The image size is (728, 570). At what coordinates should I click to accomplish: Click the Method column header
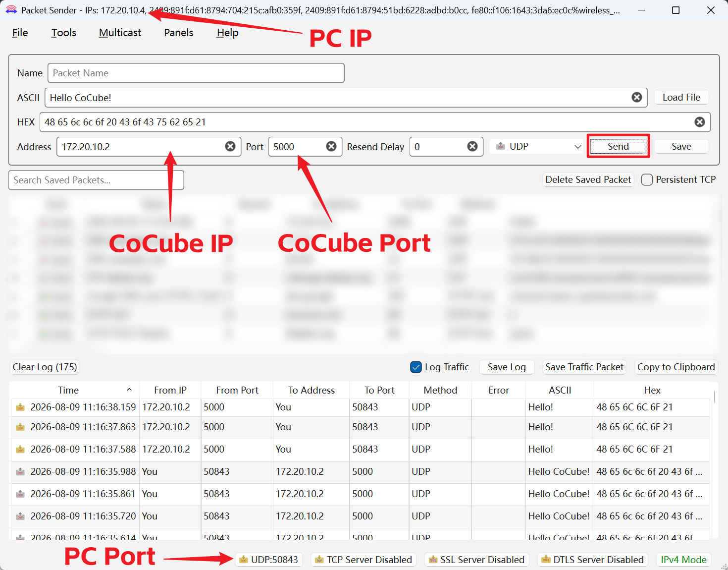tap(440, 390)
